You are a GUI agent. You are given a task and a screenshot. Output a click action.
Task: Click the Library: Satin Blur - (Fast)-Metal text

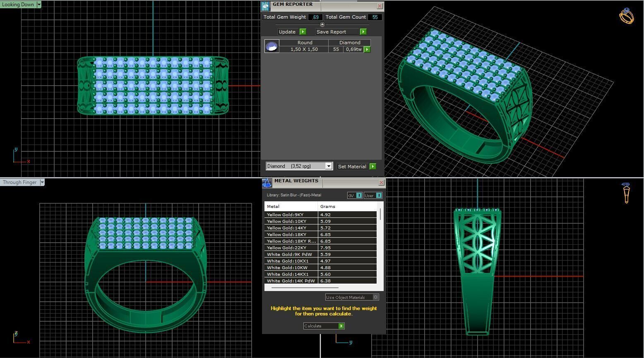tap(294, 195)
